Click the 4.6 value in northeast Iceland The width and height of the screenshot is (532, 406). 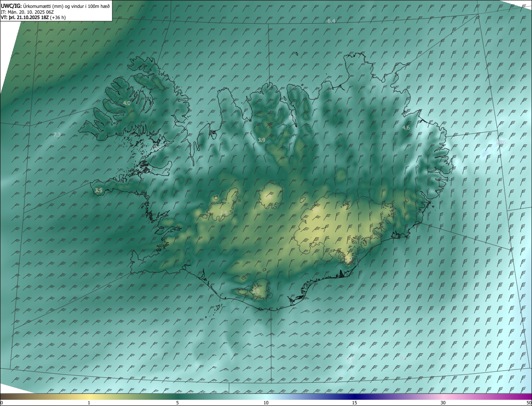[x=406, y=128]
